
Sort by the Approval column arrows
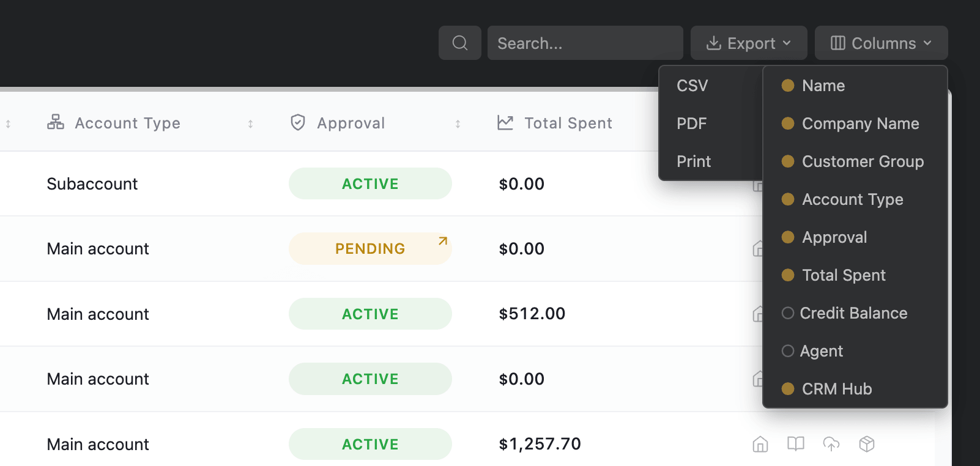click(458, 124)
